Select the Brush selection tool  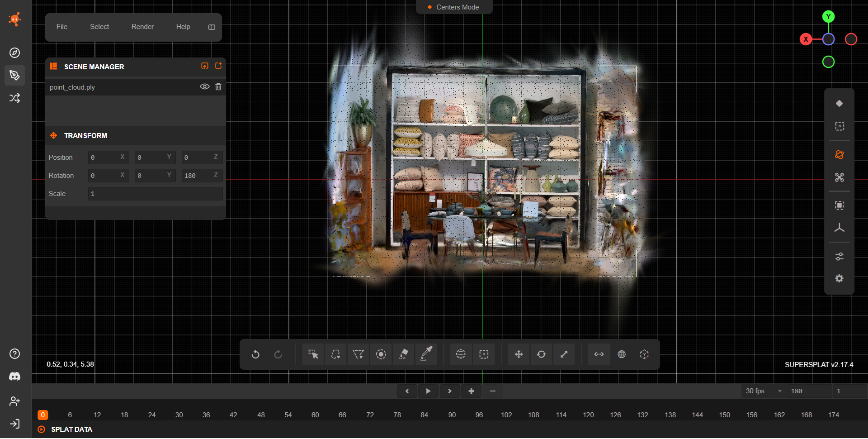(381, 354)
